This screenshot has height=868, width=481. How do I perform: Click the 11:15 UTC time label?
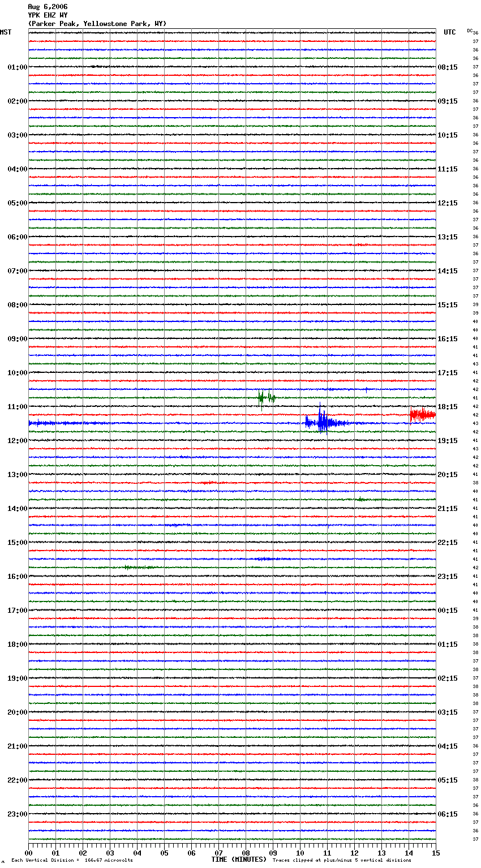click(x=448, y=169)
